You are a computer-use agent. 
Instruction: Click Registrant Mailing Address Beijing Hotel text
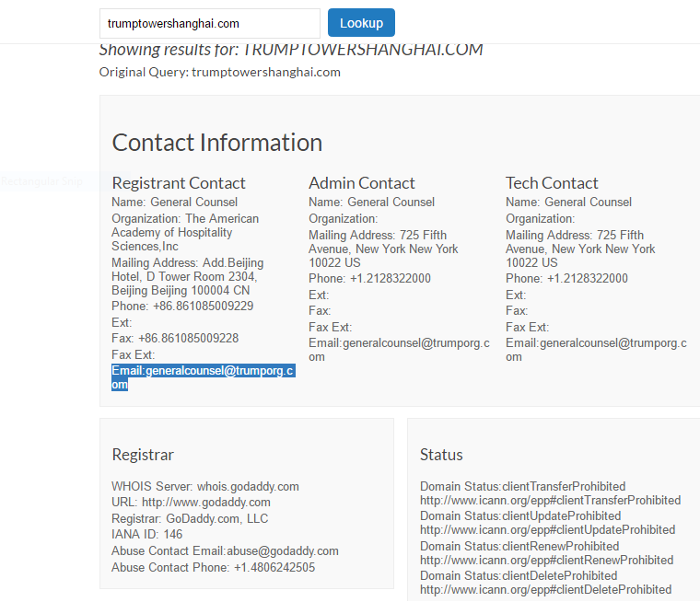(x=188, y=277)
